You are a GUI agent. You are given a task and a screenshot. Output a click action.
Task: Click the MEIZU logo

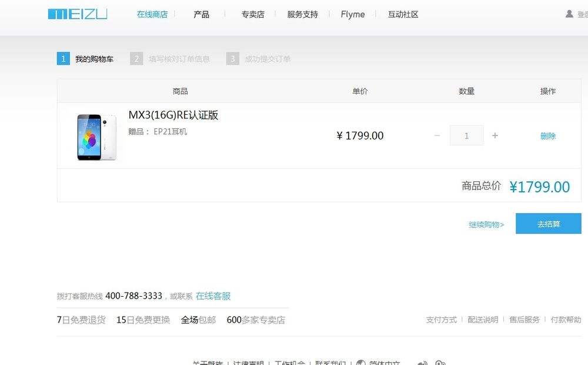click(78, 14)
